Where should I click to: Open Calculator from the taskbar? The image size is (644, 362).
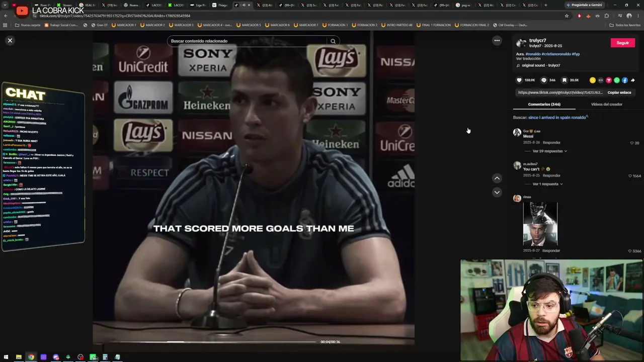(x=105, y=357)
